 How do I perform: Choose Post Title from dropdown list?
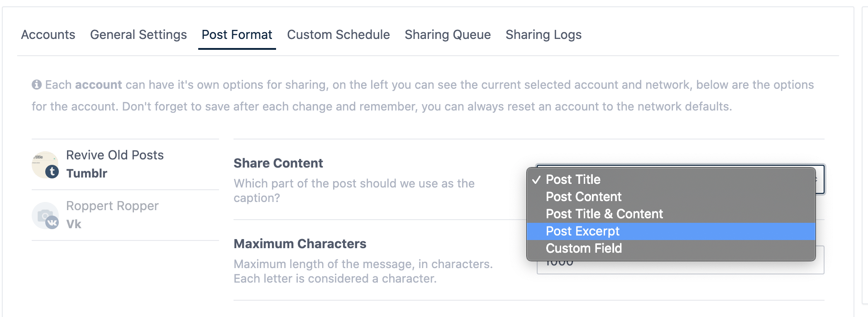coord(573,180)
